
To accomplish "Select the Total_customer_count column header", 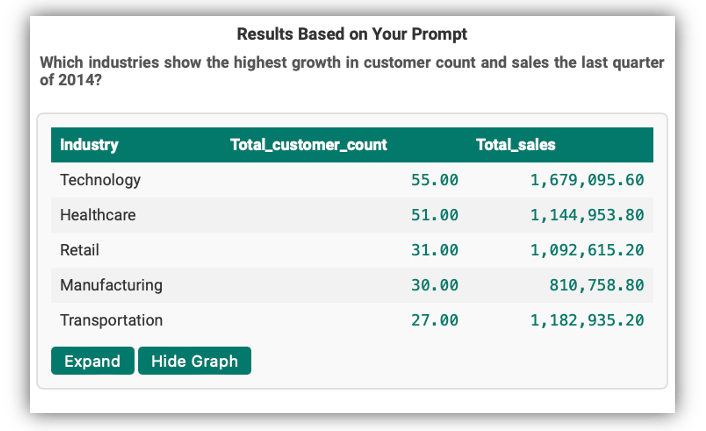I will pyautogui.click(x=308, y=145).
